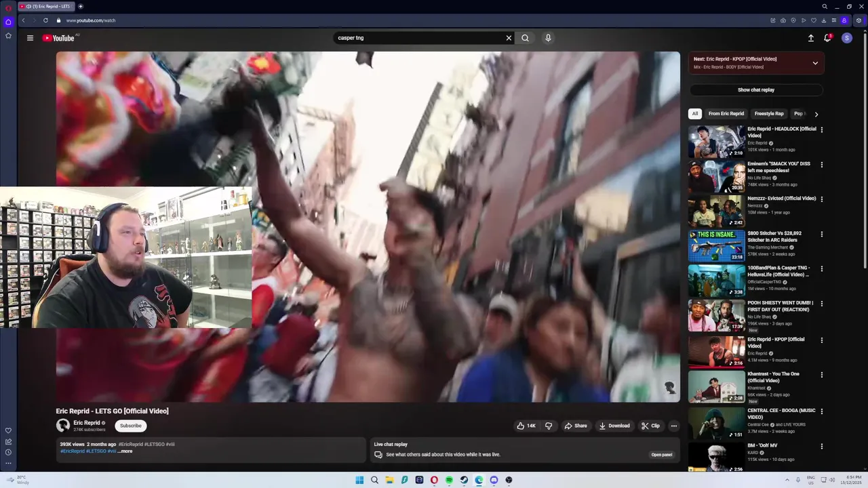868x488 pixels.
Task: Subscribe to Eric Reprid
Action: point(131,426)
